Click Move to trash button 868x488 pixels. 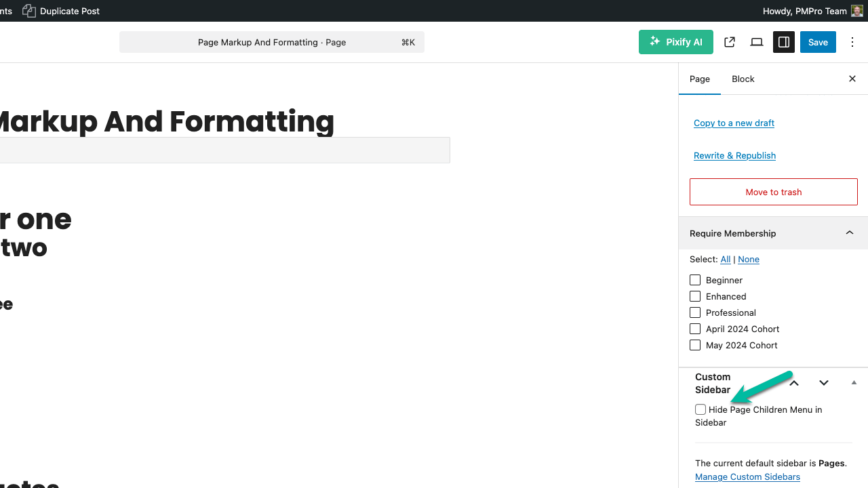(x=774, y=192)
